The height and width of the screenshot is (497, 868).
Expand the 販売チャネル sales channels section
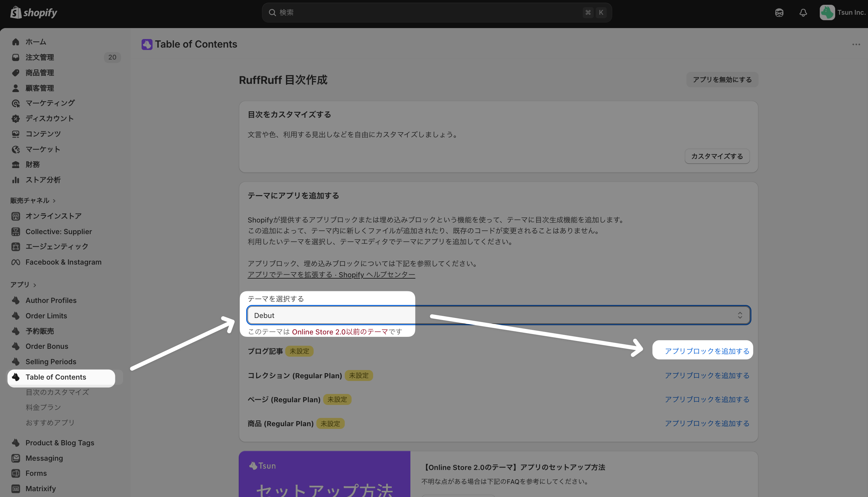point(33,201)
